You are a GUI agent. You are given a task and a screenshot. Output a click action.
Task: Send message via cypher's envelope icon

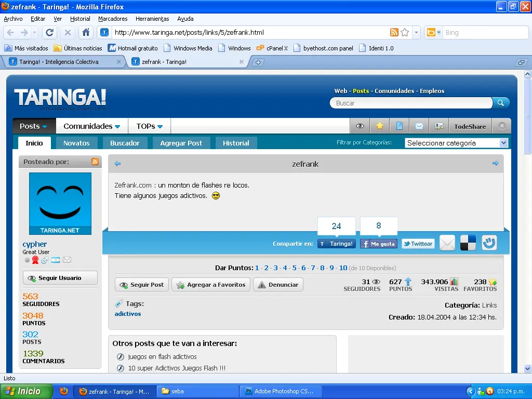67,260
